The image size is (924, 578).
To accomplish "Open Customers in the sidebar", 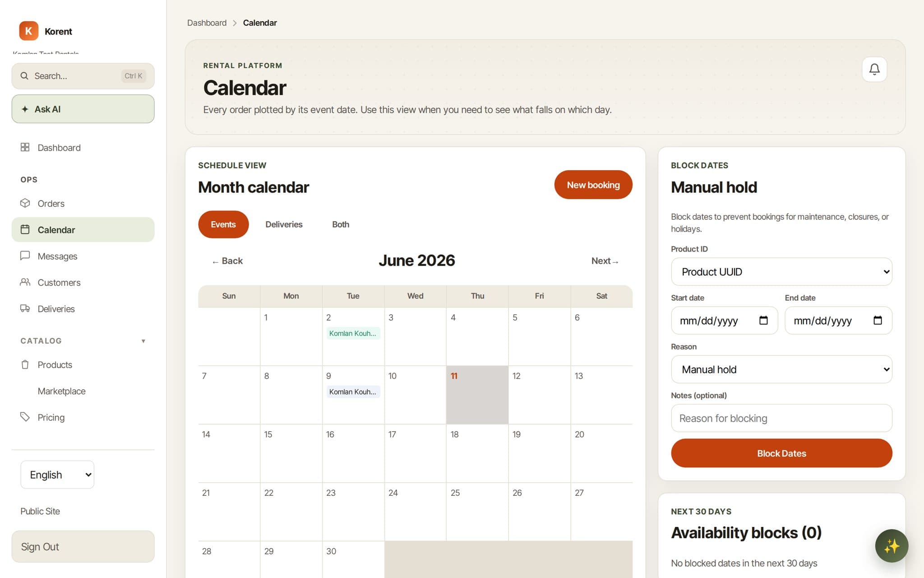I will 83,282.
